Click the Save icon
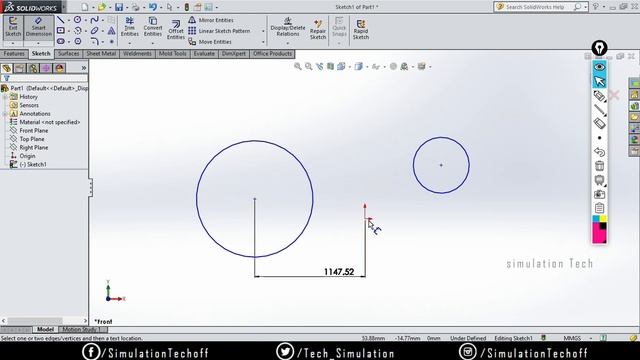 [119, 7]
